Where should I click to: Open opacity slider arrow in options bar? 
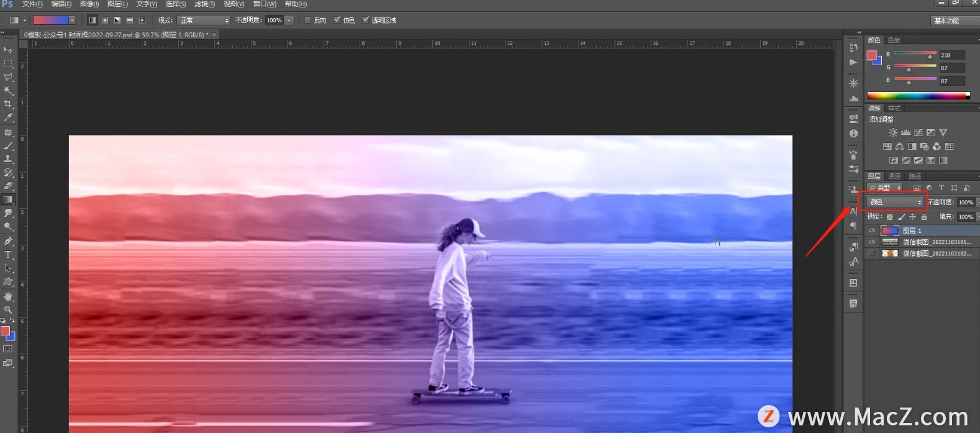[289, 20]
